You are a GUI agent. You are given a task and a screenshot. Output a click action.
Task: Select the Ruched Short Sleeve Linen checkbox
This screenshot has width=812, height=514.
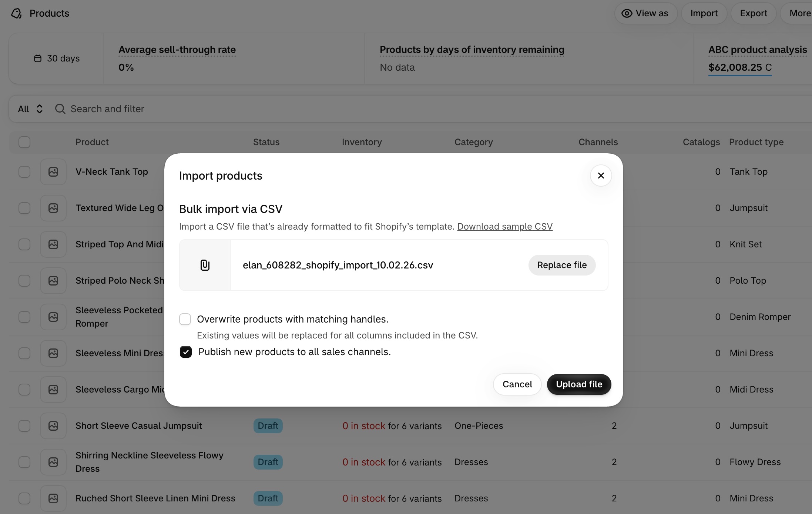pos(24,498)
